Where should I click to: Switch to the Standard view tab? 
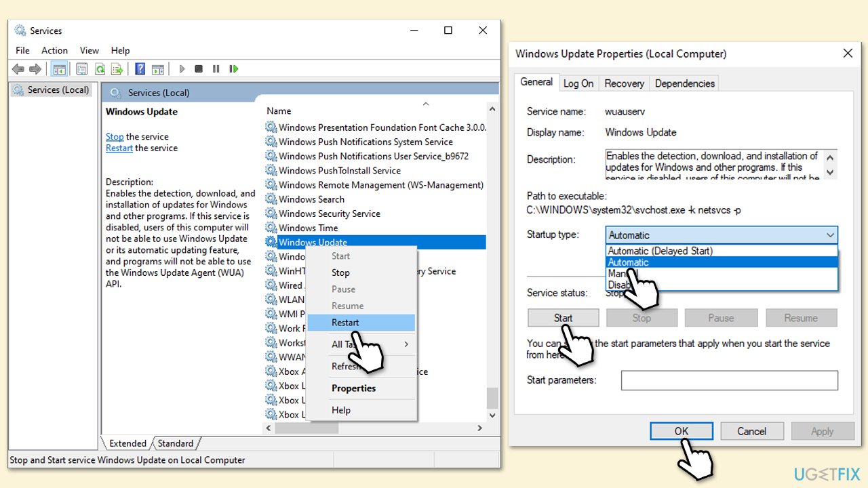point(176,443)
